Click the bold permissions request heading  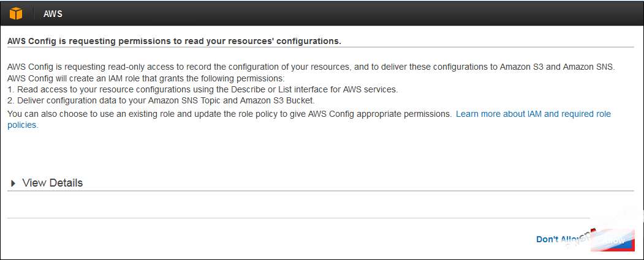click(x=174, y=42)
